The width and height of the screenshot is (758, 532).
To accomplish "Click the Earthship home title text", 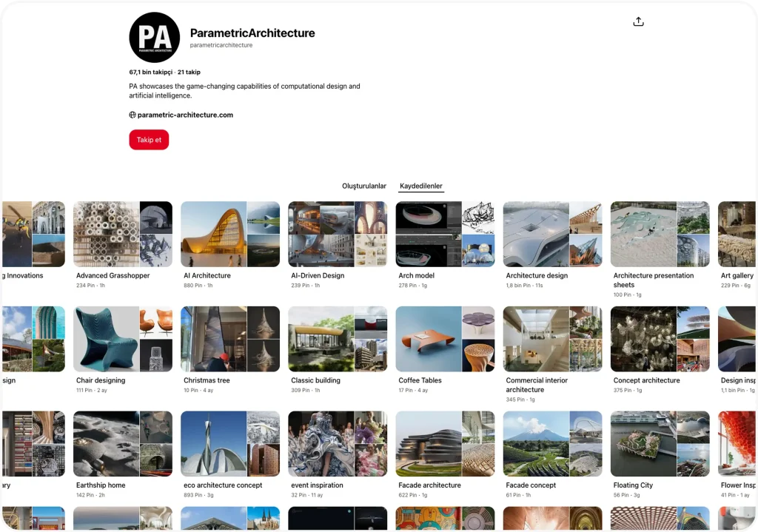I will coord(101,485).
